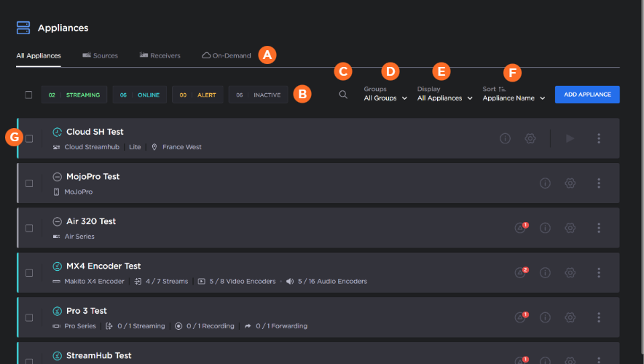Viewport: 644px width, 364px height.
Task: View alerts icon for MX4 Encoder Test
Action: coord(520,273)
